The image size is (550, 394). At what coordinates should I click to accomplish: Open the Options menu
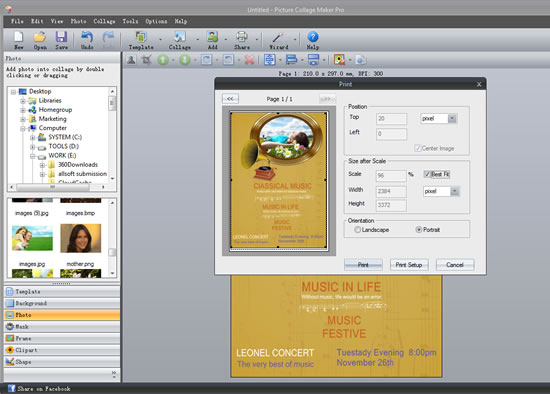click(156, 21)
